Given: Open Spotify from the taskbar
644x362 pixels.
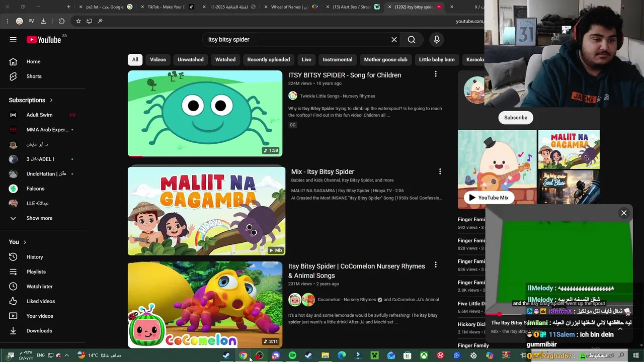Looking at the screenshot, I should pyautogui.click(x=292, y=355).
